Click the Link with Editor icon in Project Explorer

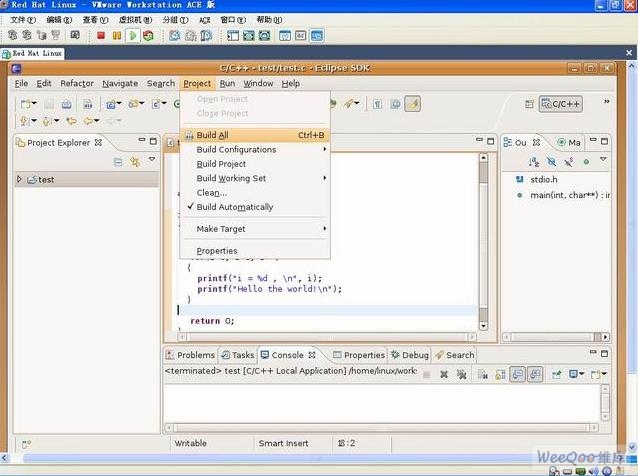135,162
